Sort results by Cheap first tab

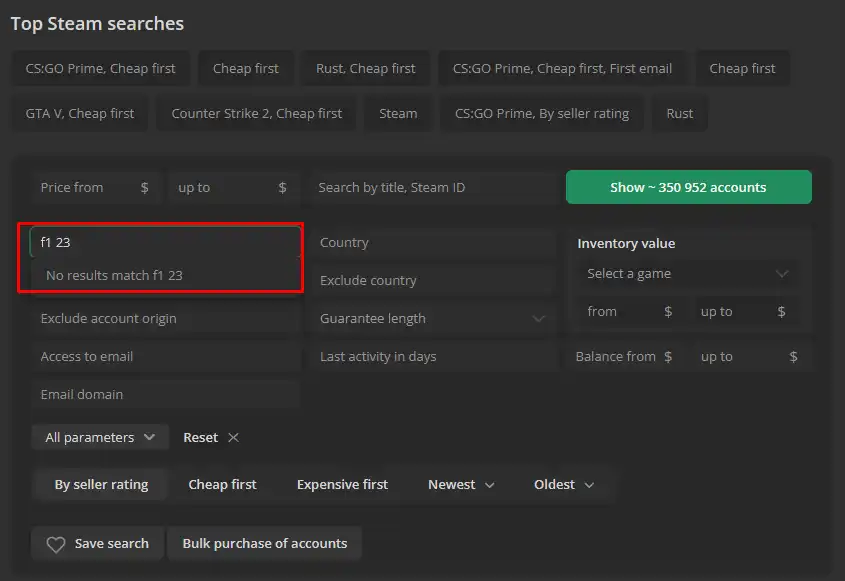[222, 485]
